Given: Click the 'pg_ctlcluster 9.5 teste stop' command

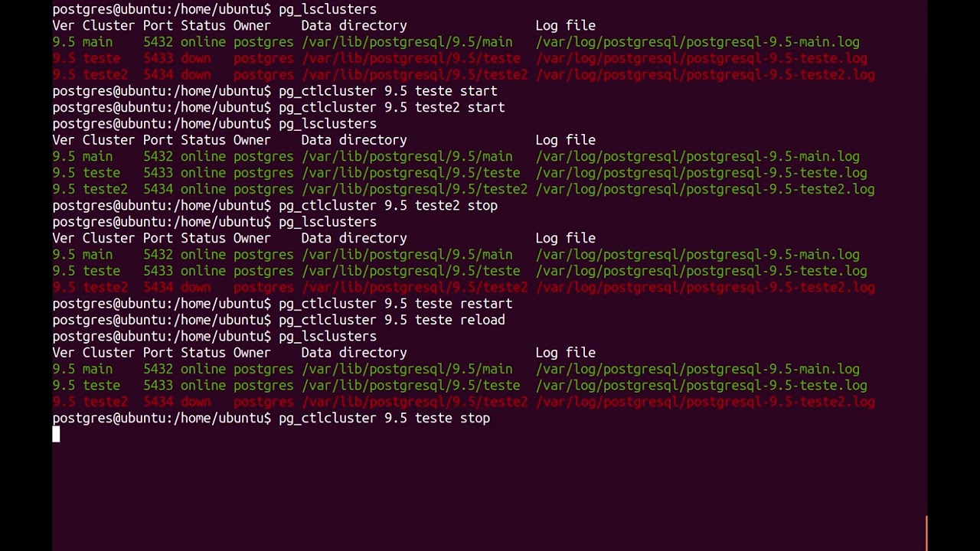Looking at the screenshot, I should coord(384,419).
